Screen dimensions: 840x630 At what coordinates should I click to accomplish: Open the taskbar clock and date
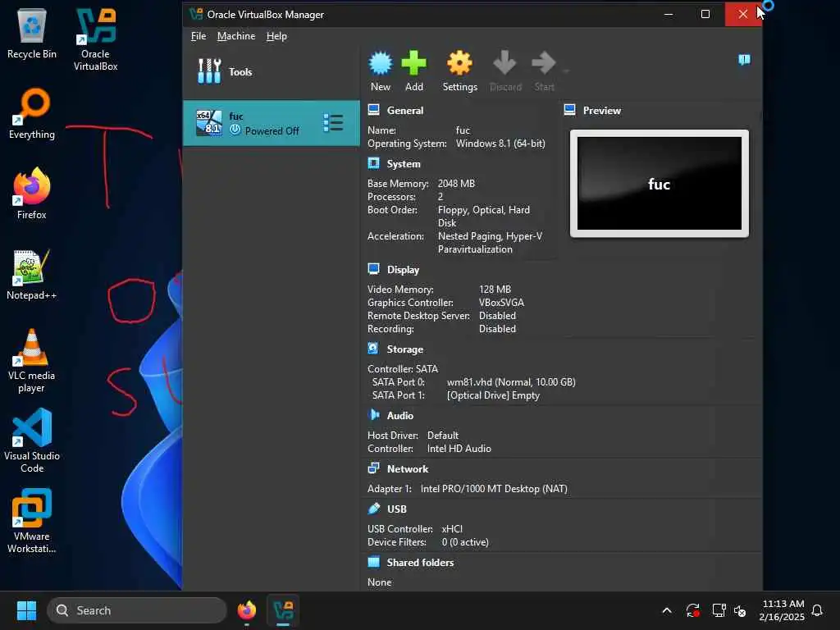point(782,610)
